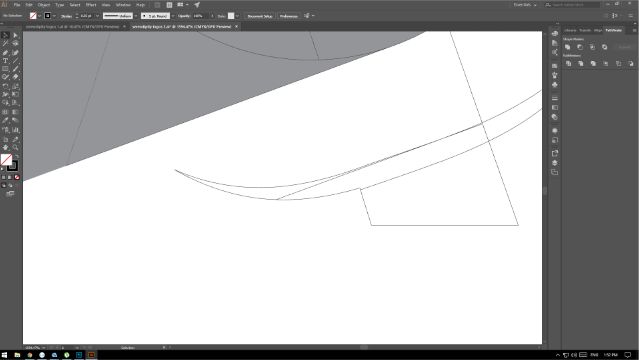Open Pathfinder panel options menu

pos(634,30)
